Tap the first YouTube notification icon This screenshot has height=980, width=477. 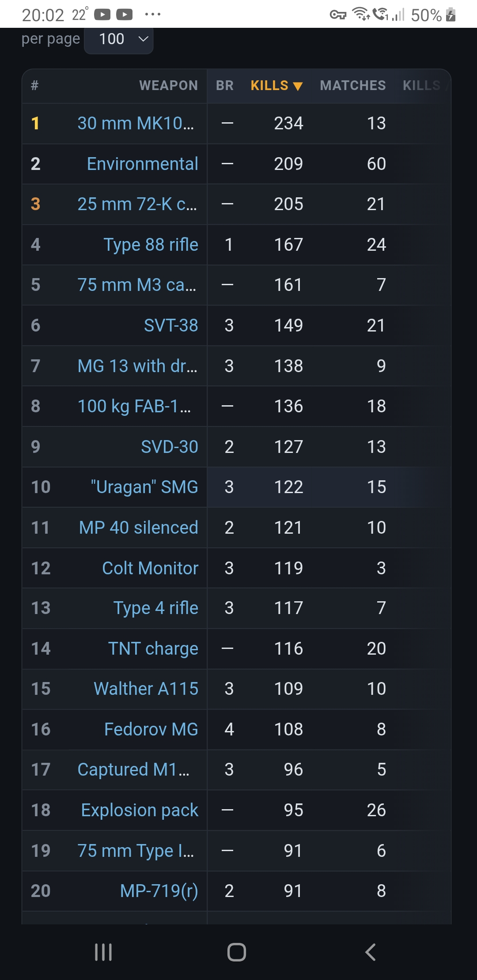tap(102, 15)
